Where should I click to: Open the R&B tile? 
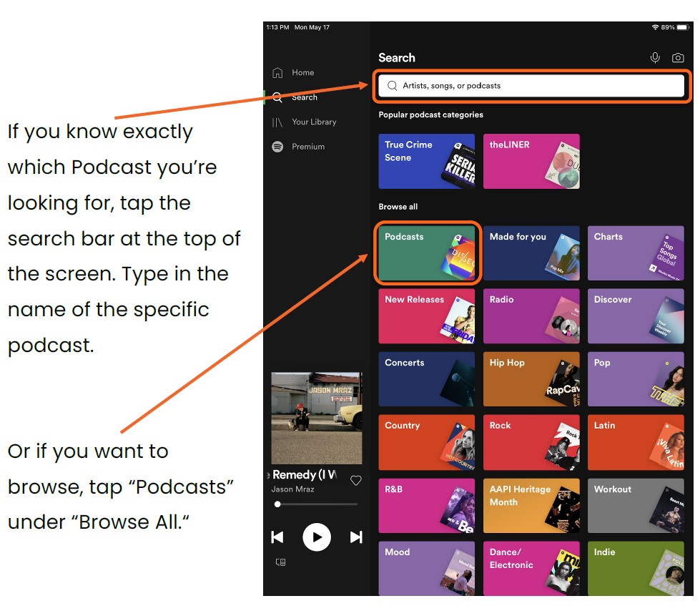pos(427,506)
